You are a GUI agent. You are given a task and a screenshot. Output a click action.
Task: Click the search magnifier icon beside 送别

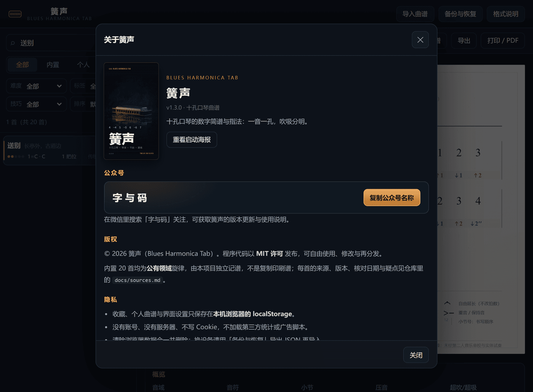click(x=13, y=43)
